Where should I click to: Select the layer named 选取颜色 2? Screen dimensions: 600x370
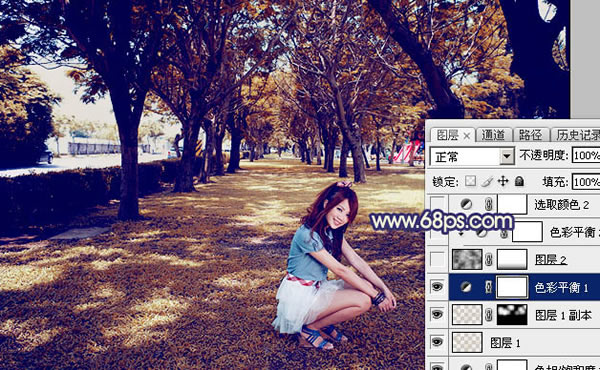tap(561, 205)
